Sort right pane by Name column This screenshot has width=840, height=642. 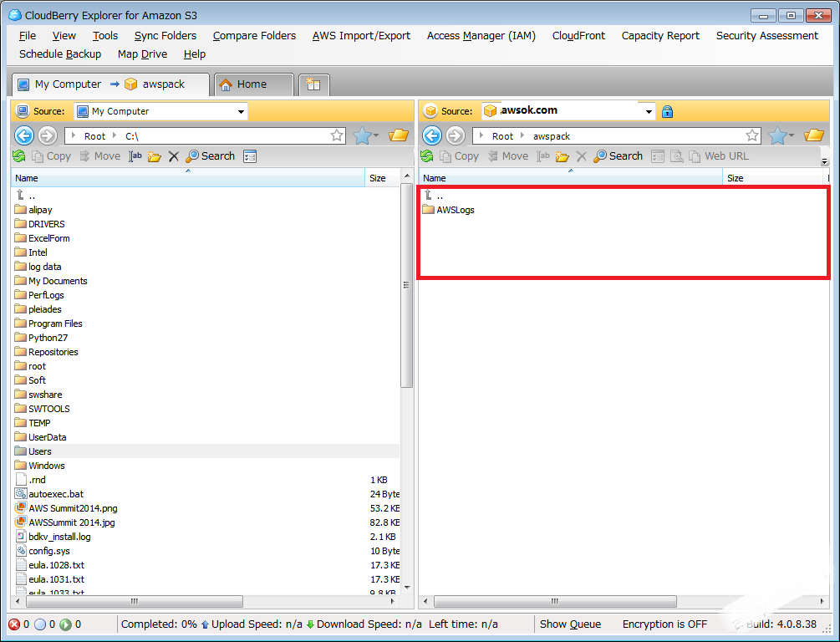tap(571, 178)
